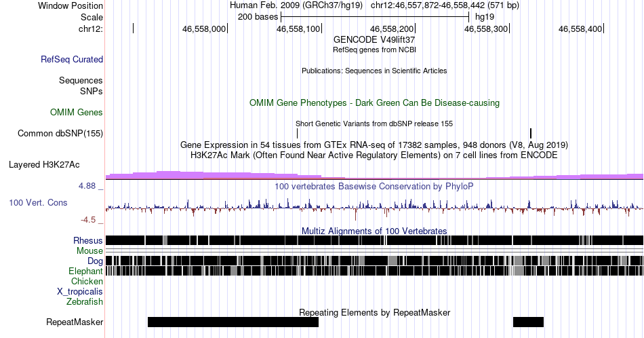Click the Dog alignment bar

[374, 261]
